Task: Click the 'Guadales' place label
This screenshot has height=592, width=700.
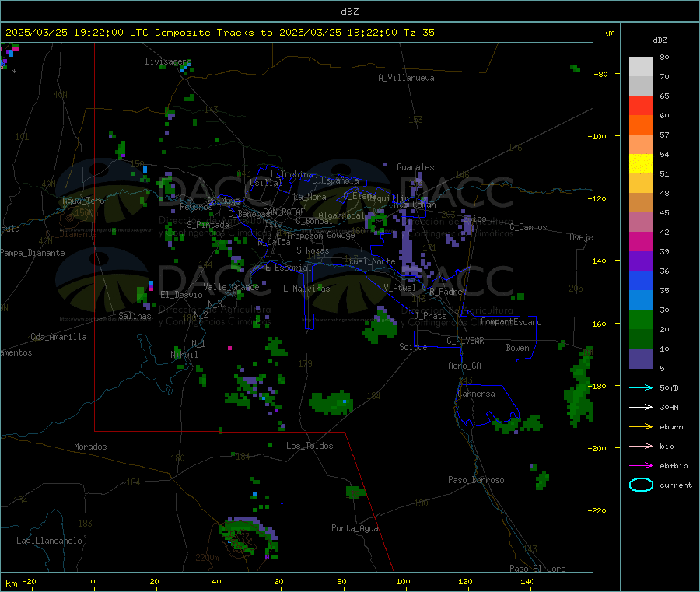Action: (x=415, y=167)
